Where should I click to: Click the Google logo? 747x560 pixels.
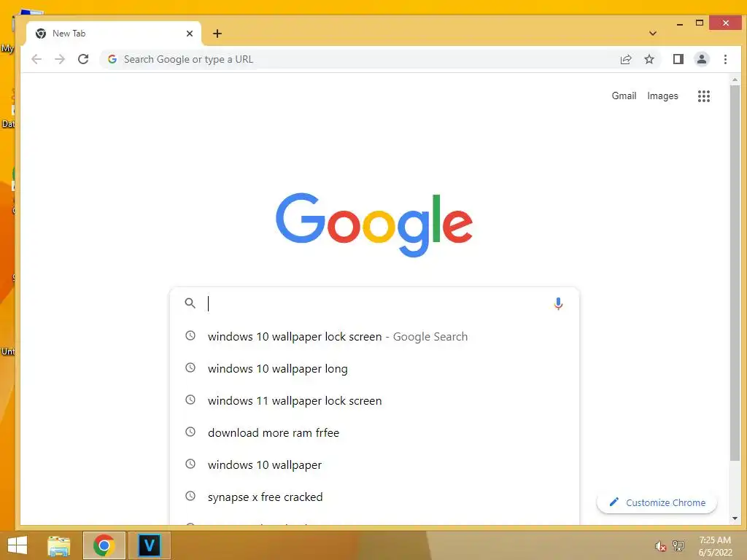(374, 225)
